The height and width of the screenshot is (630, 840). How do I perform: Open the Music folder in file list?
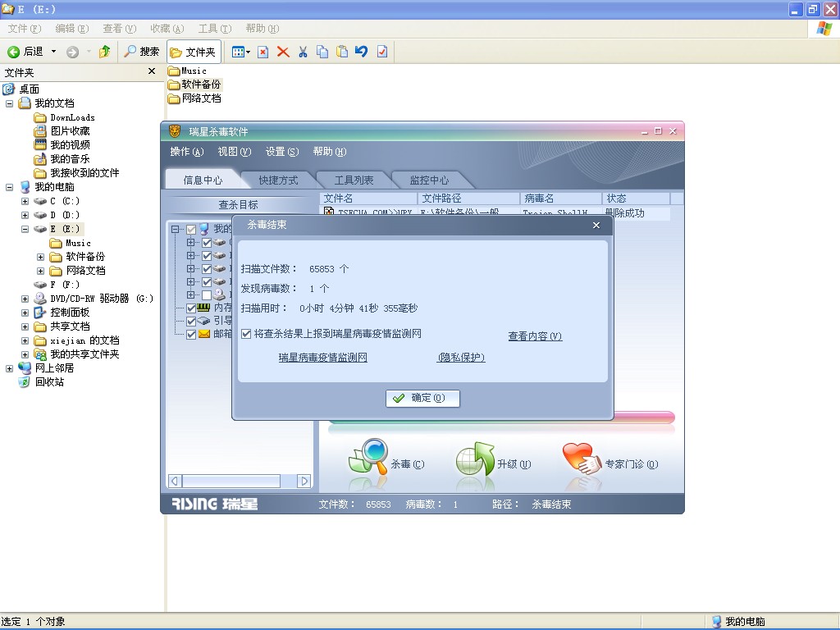[187, 71]
